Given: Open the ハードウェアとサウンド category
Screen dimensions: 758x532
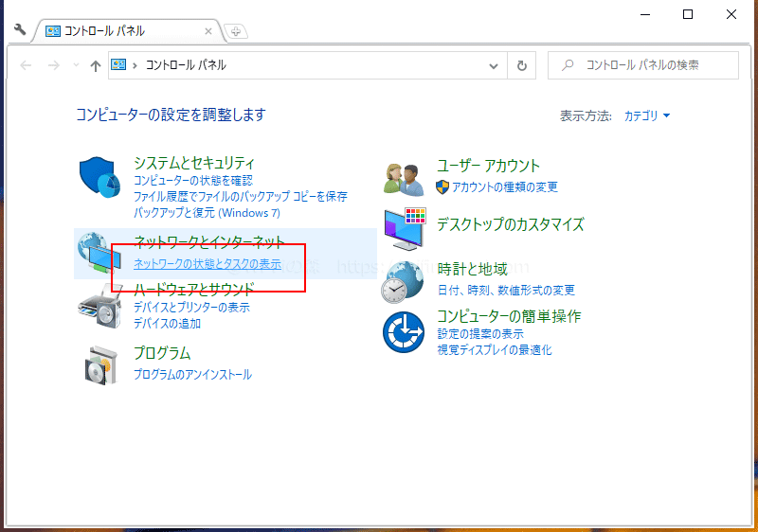Looking at the screenshot, I should click(x=194, y=289).
